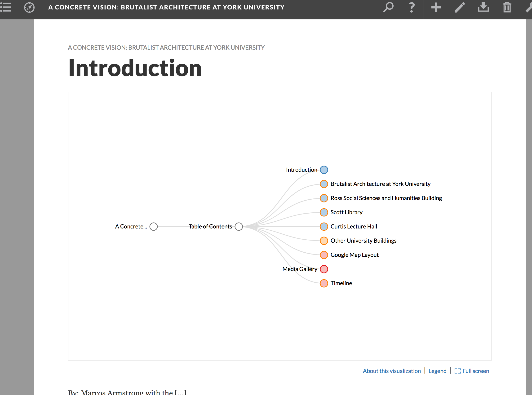Select Brutalist Architecture at York University node
Screen dimensions: 532x395
(324, 184)
